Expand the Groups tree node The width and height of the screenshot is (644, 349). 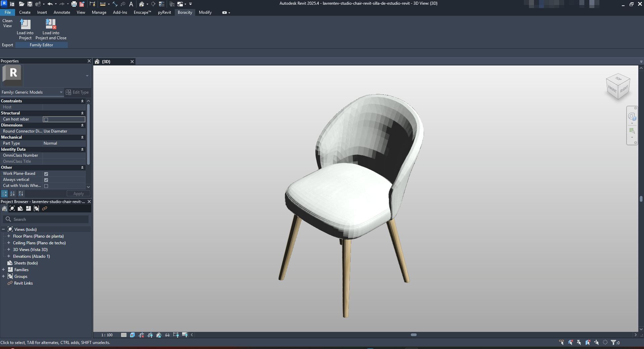pyautogui.click(x=3, y=277)
